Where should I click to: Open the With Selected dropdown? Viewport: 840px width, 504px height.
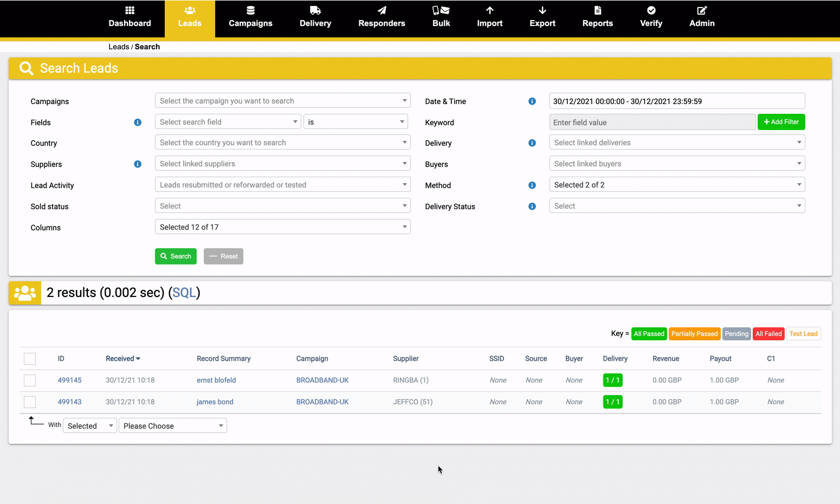point(89,426)
